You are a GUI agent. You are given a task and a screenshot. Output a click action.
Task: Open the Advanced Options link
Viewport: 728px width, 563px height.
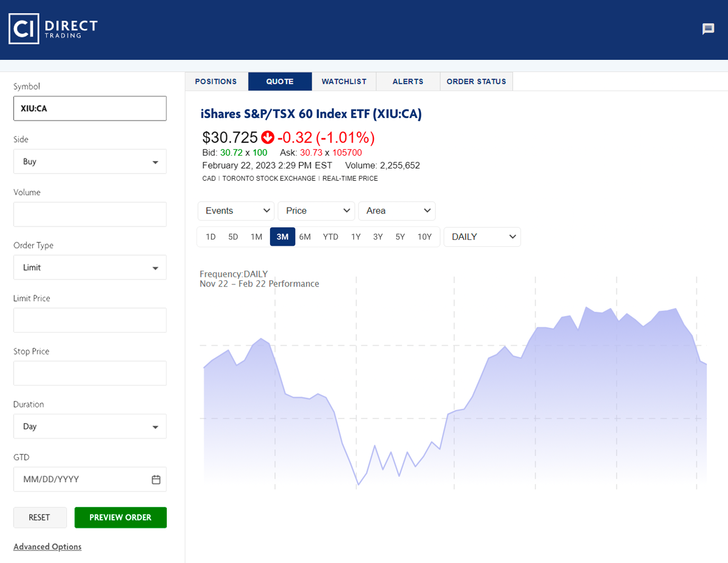48,547
